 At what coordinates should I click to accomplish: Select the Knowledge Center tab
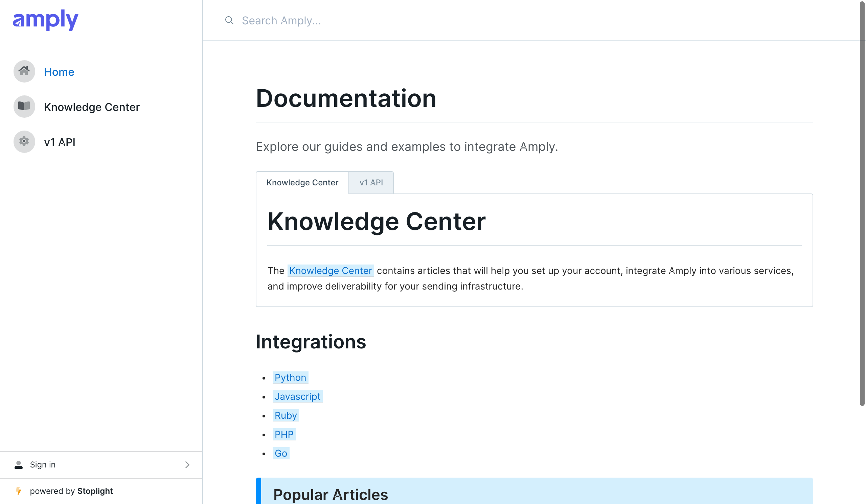[x=302, y=182]
